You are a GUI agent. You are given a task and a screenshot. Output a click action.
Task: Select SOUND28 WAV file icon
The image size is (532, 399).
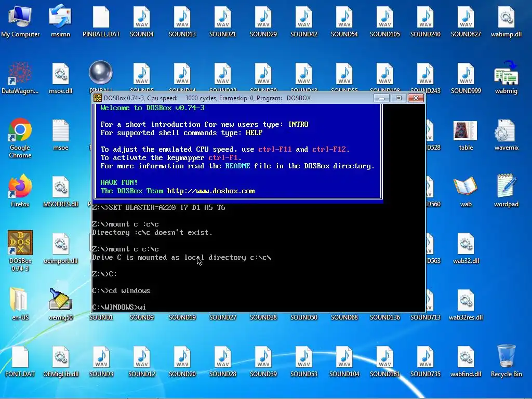[222, 357]
